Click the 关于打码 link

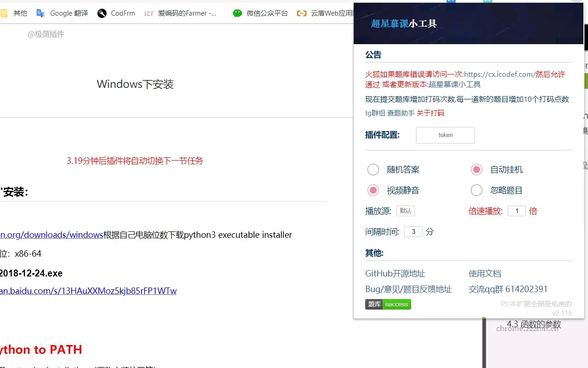[430, 113]
